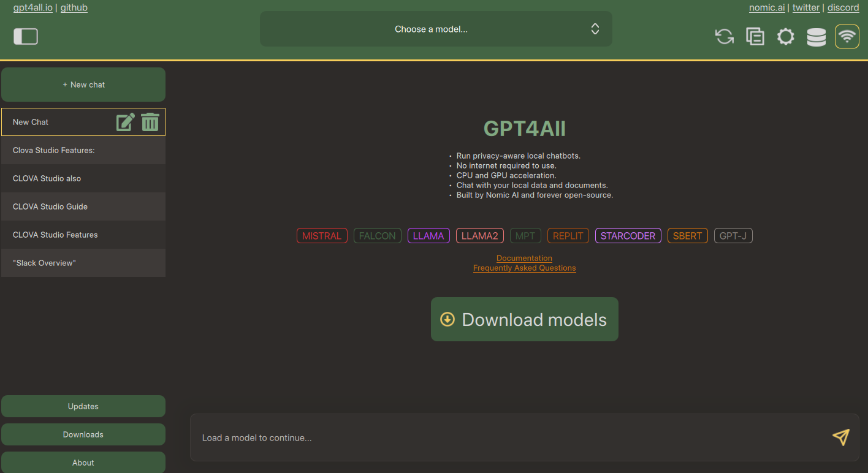Open the Downloads sidebar button
This screenshot has width=868, height=473.
point(83,434)
